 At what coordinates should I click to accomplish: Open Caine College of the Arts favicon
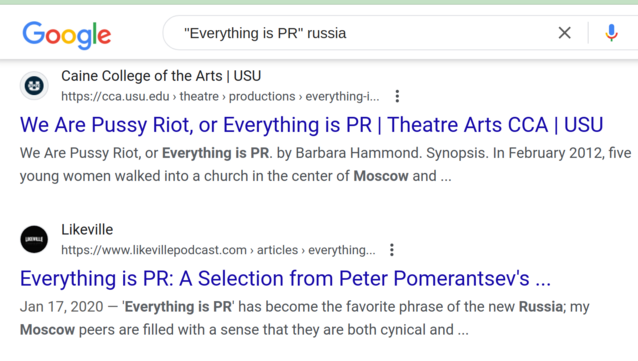click(x=34, y=86)
